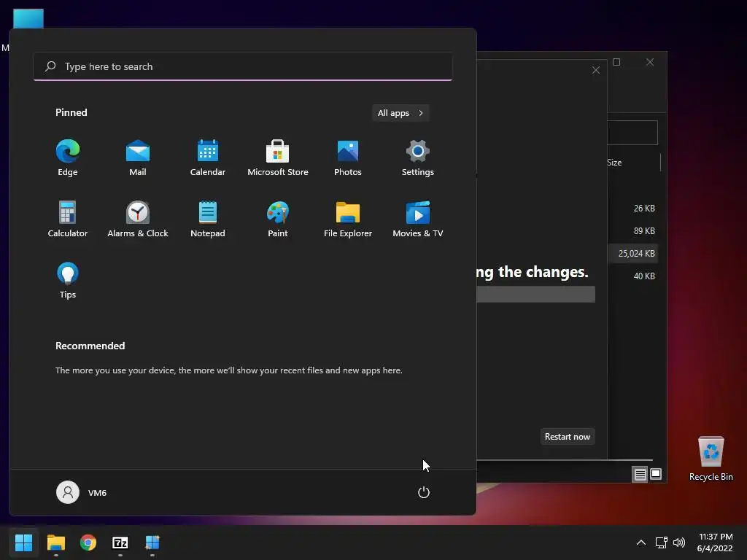Select the file row sized 89 KB
Image resolution: width=747 pixels, height=560 pixels.
coord(633,231)
